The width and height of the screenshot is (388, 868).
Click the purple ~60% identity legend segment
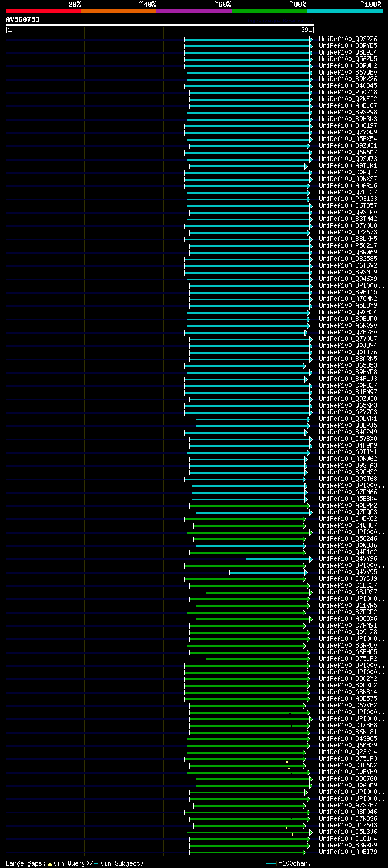coord(194,11)
